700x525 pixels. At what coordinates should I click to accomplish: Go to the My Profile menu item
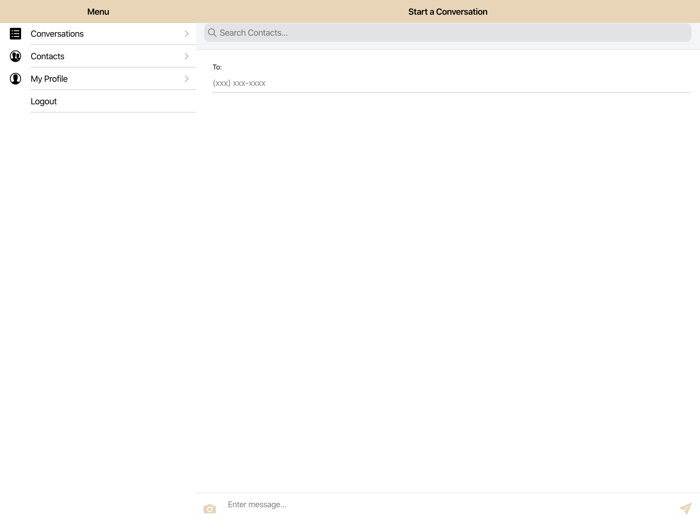coord(49,79)
